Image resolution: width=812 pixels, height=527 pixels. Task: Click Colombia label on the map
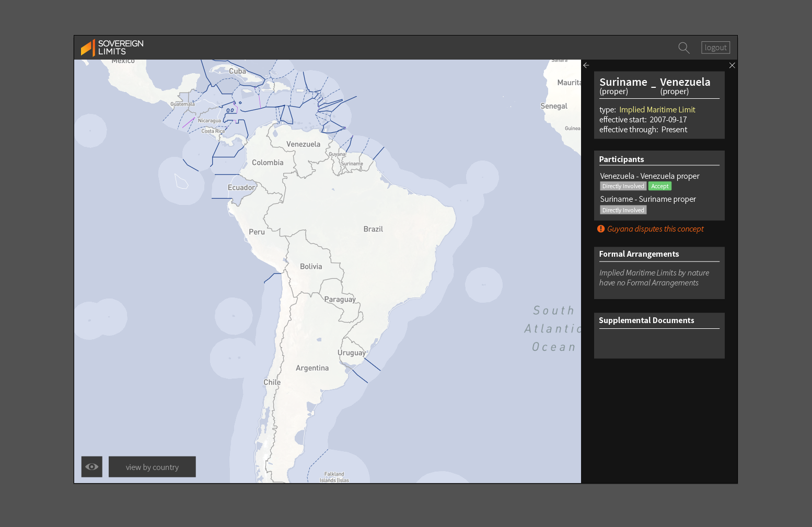[x=268, y=163]
